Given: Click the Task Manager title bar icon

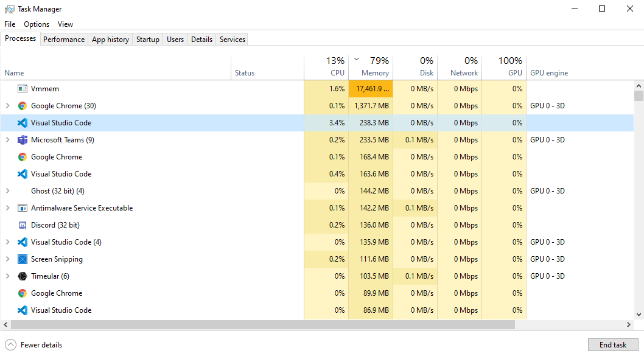Looking at the screenshot, I should 10,9.
